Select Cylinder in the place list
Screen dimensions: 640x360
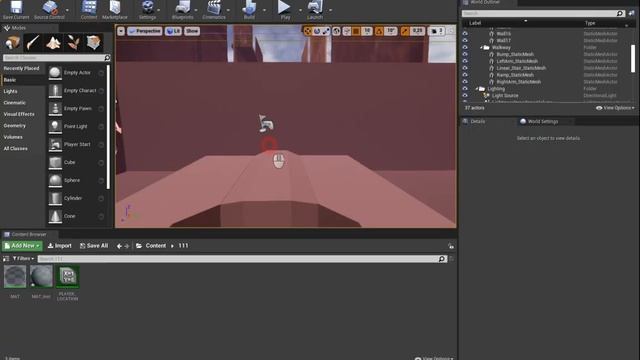click(x=76, y=198)
